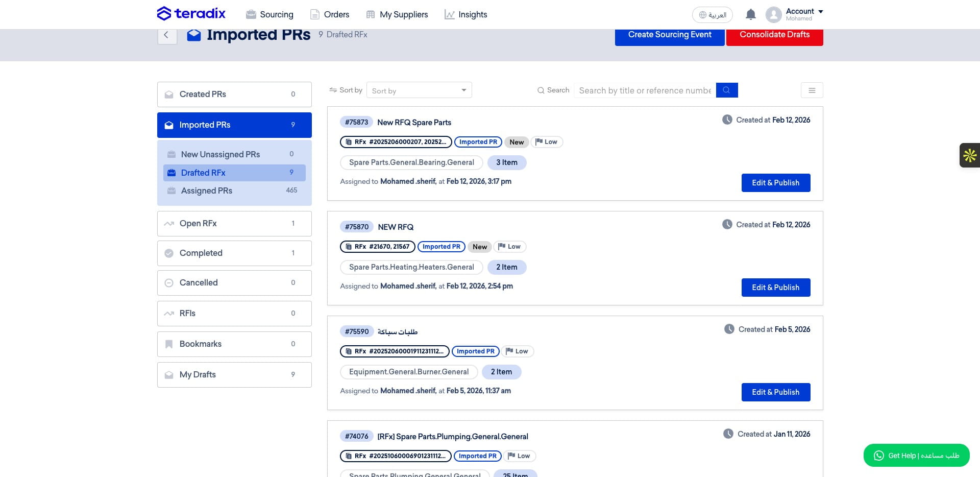This screenshot has height=477, width=980.
Task: Click the Consolidate Drafts button
Action: tap(775, 36)
